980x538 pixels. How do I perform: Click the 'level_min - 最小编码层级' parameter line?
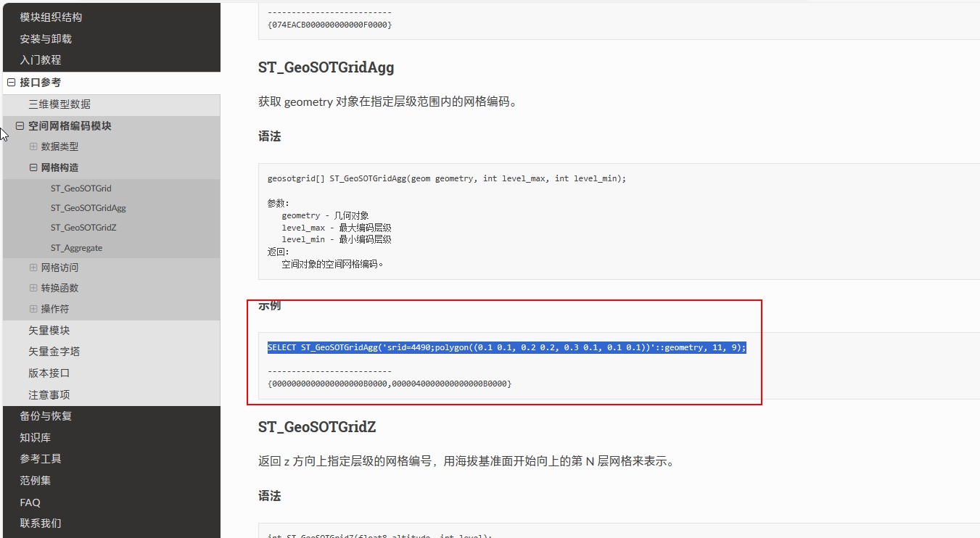pos(337,239)
